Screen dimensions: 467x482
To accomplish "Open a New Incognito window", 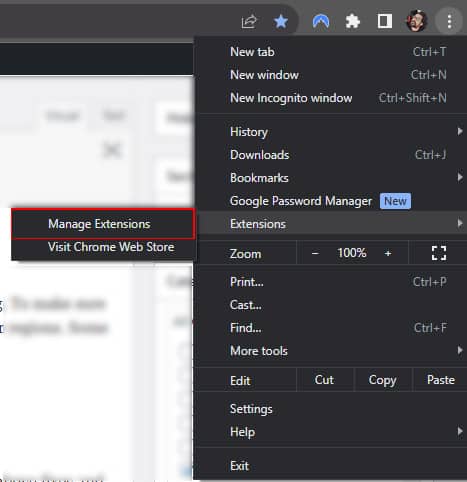I will pyautogui.click(x=330, y=98).
